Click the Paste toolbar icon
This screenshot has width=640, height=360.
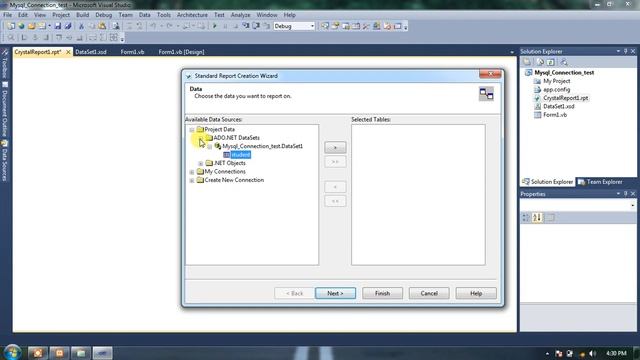coord(102,26)
